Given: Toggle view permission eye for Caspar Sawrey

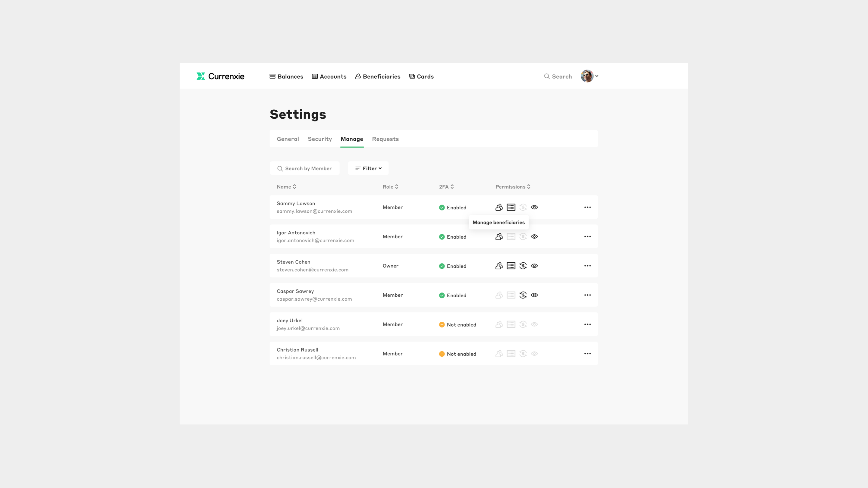Looking at the screenshot, I should click(534, 295).
